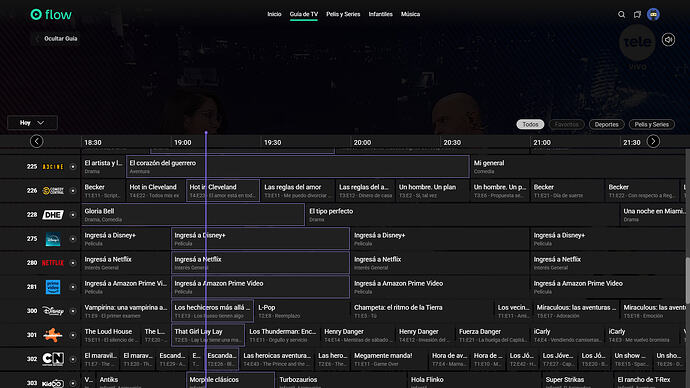Toggle the volume speaker icon
Screen dimensions: 690x388
point(668,40)
